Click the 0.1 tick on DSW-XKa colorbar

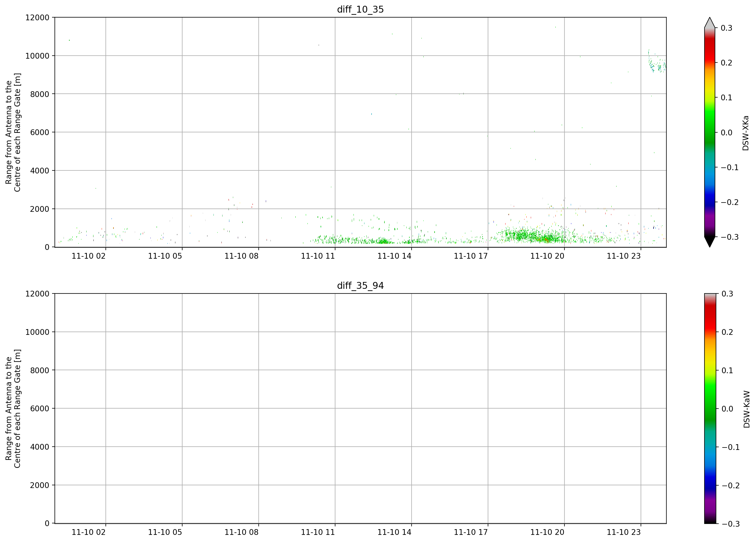[x=726, y=98]
